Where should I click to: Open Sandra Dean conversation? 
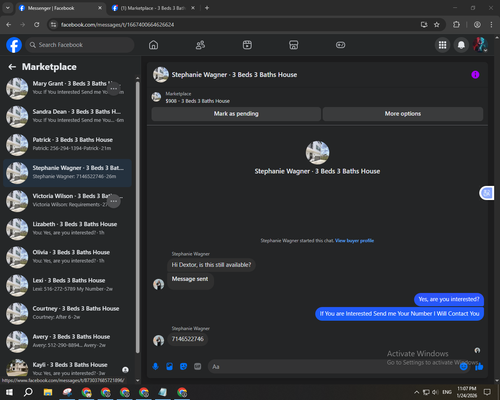point(67,117)
